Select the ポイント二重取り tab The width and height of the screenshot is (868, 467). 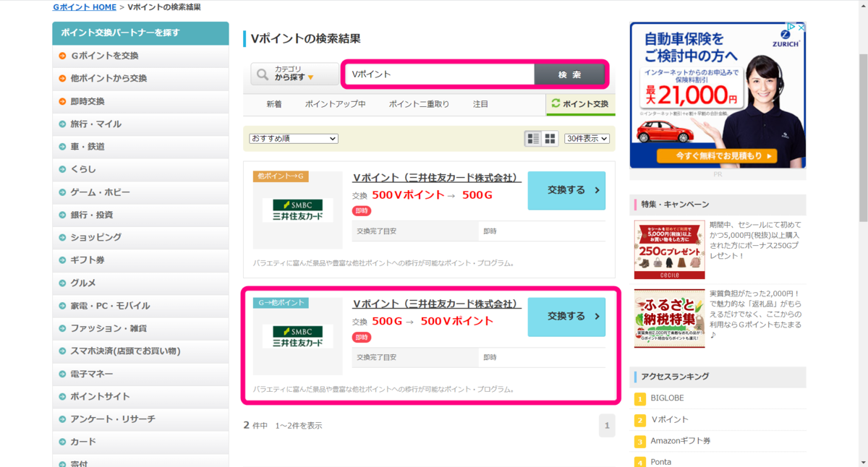pyautogui.click(x=419, y=104)
